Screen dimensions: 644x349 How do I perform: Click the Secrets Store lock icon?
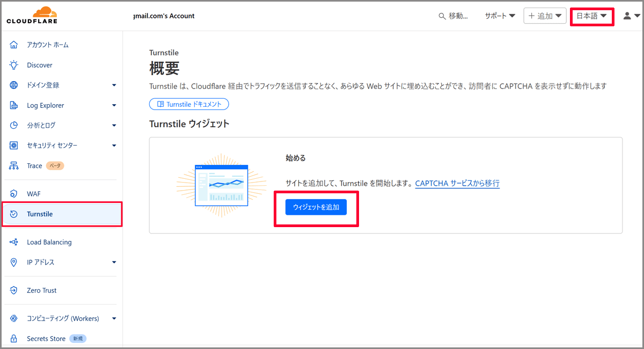14,339
